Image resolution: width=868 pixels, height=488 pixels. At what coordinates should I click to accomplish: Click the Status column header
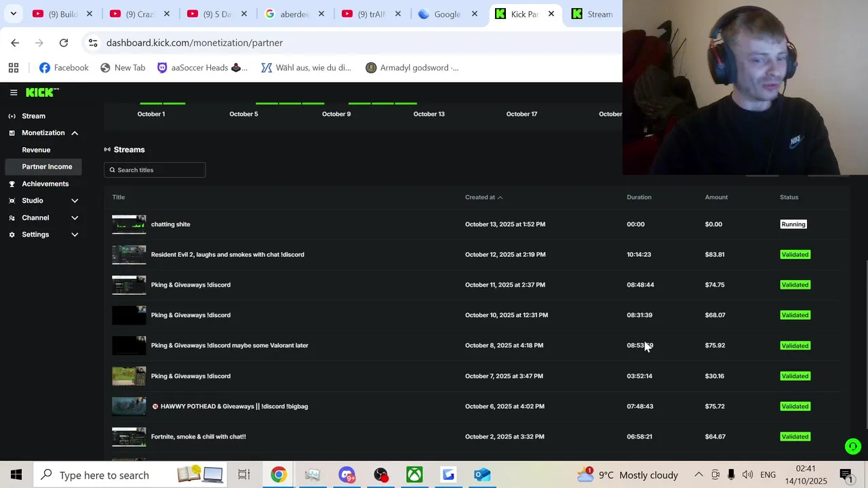pos(789,197)
